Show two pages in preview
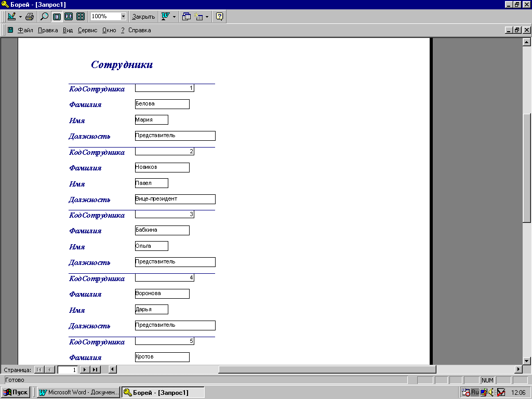The width and height of the screenshot is (532, 399). pyautogui.click(x=69, y=16)
